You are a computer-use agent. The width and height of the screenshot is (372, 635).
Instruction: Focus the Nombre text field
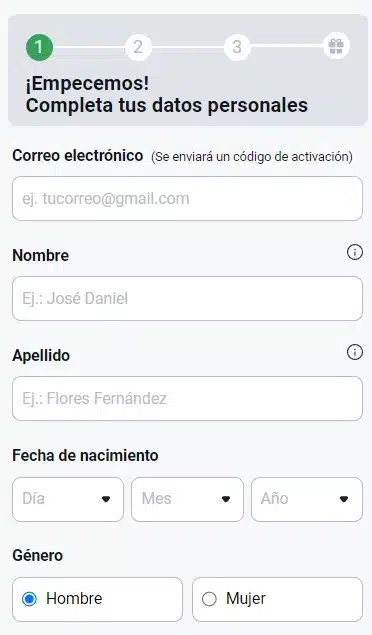pyautogui.click(x=187, y=298)
